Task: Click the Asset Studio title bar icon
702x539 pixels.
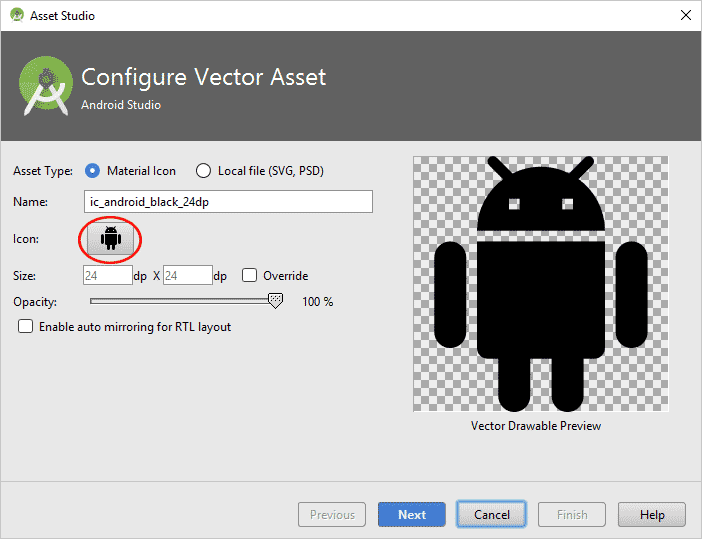Action: coord(17,15)
